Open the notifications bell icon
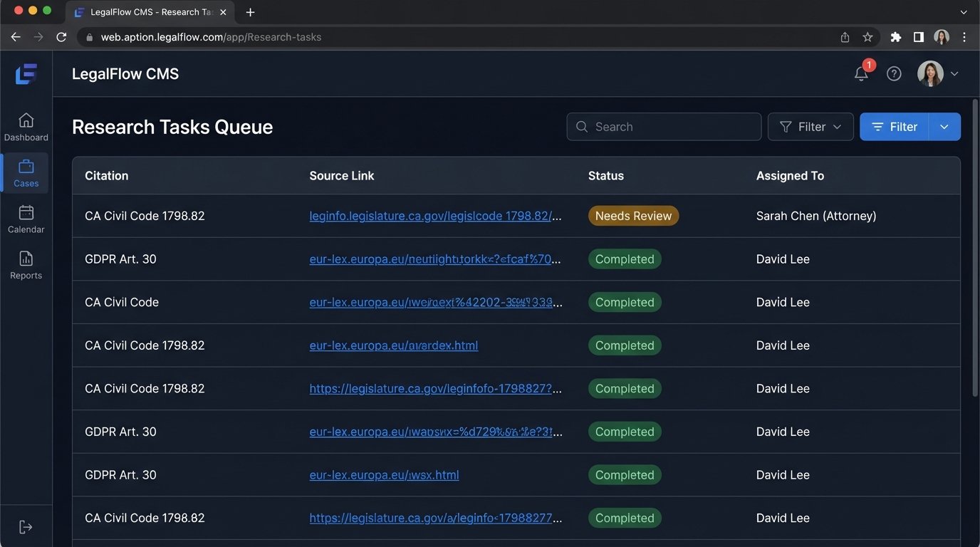The width and height of the screenshot is (980, 547). tap(861, 74)
